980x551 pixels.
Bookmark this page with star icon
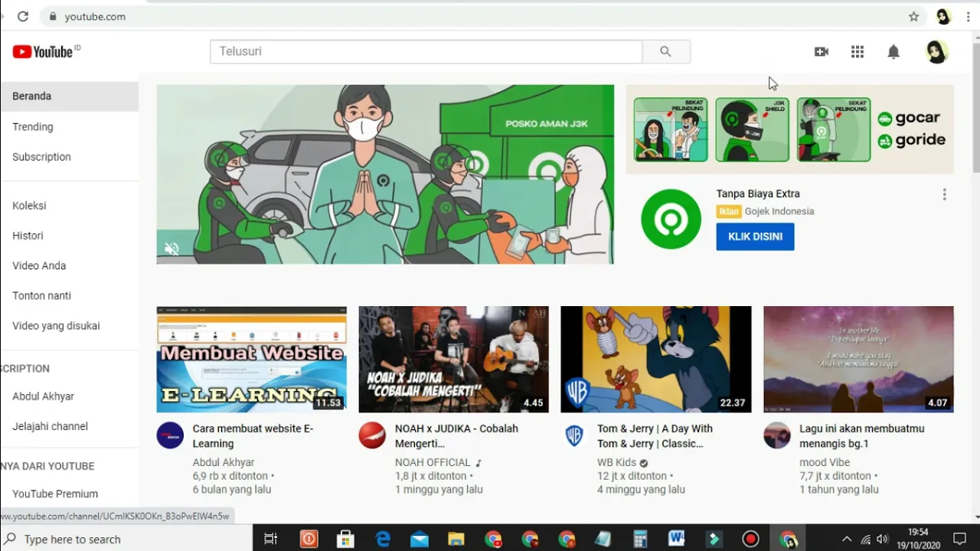pos(913,16)
